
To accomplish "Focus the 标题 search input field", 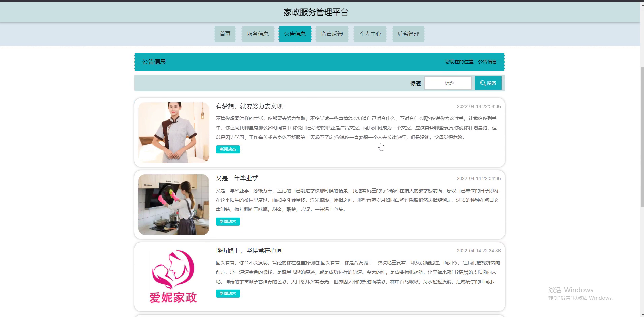I will tap(448, 83).
